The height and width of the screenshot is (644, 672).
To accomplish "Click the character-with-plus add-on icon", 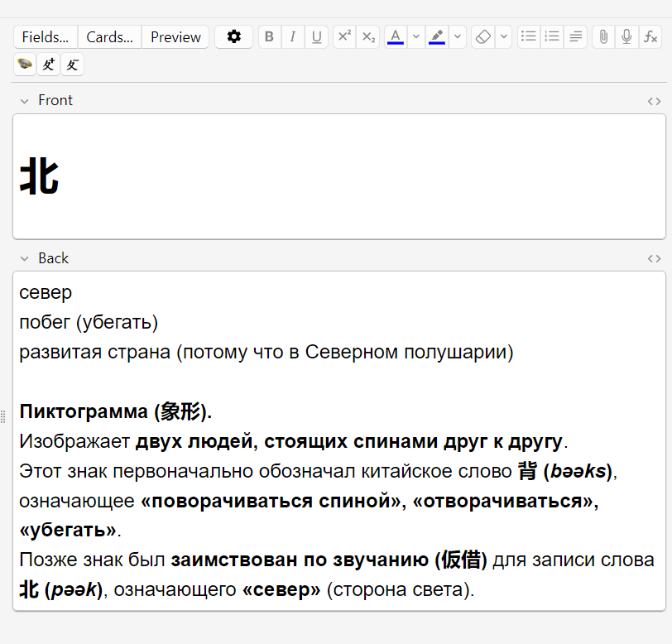I will pyautogui.click(x=49, y=65).
